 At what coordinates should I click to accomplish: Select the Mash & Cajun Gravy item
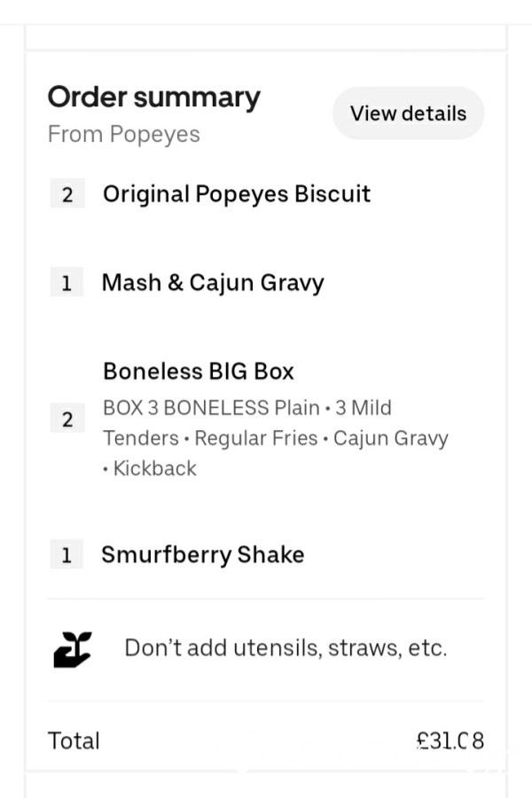point(213,283)
